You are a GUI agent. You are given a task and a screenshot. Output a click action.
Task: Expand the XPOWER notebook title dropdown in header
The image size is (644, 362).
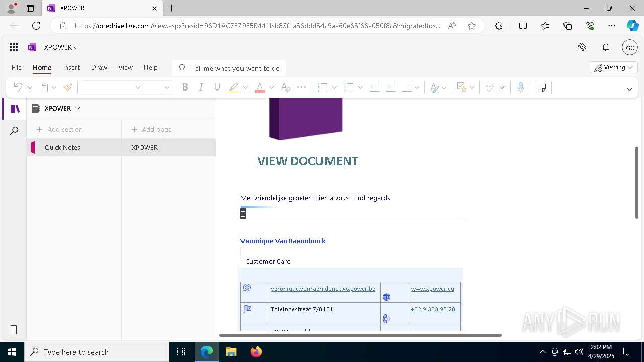(x=61, y=47)
